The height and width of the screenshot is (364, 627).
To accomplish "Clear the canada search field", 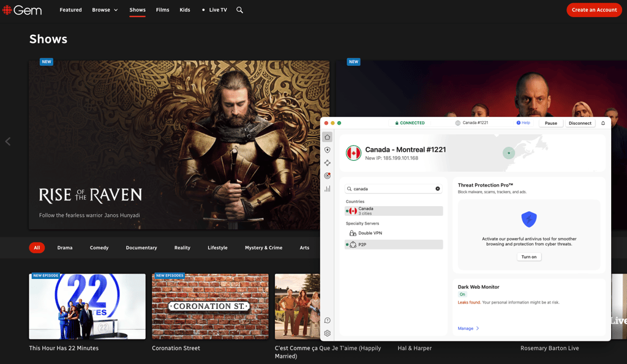I will click(x=437, y=188).
